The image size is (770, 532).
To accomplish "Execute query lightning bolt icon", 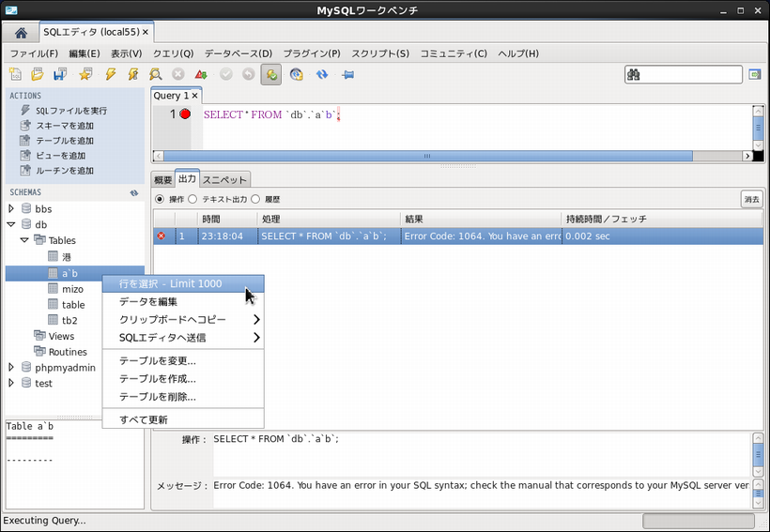I will point(111,75).
